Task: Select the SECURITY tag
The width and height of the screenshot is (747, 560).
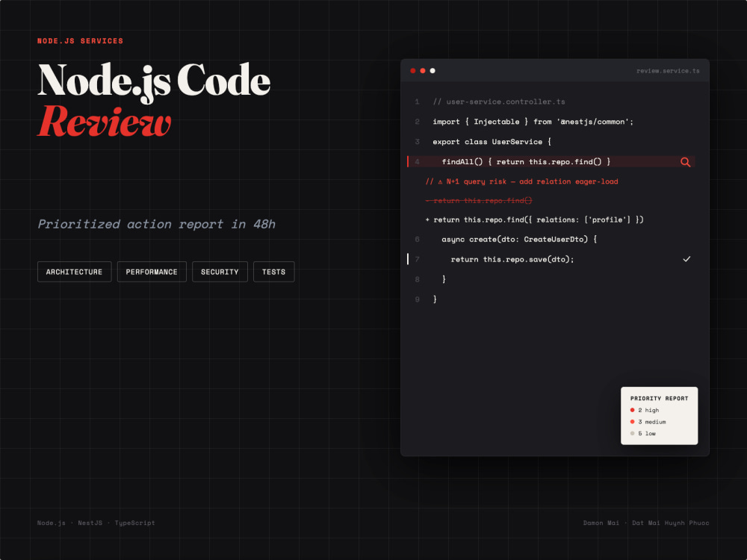Action: (x=220, y=272)
